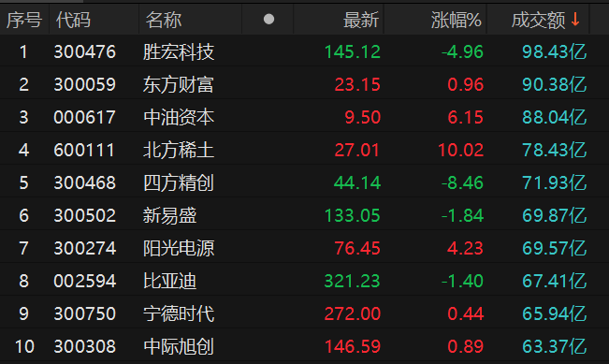Click the 序号 column header
The image size is (609, 364).
(24, 20)
